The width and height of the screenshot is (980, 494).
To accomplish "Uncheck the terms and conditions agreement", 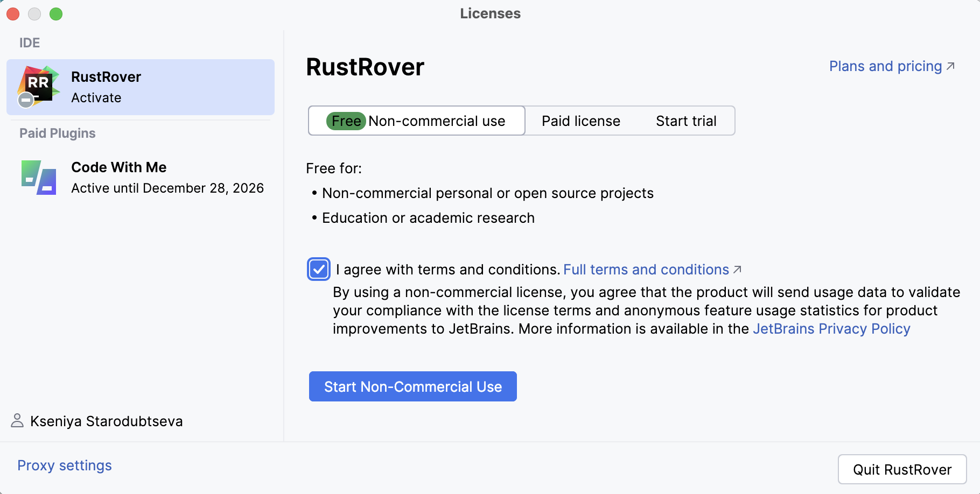I will pos(318,269).
